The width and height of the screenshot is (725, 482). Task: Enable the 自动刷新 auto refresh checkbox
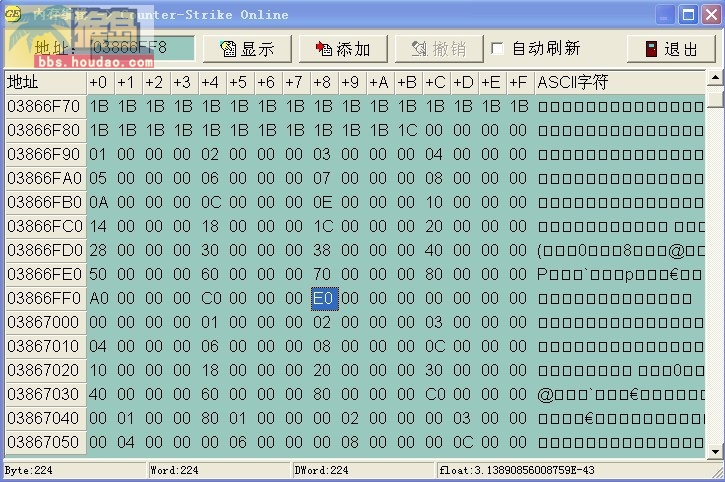pos(498,48)
